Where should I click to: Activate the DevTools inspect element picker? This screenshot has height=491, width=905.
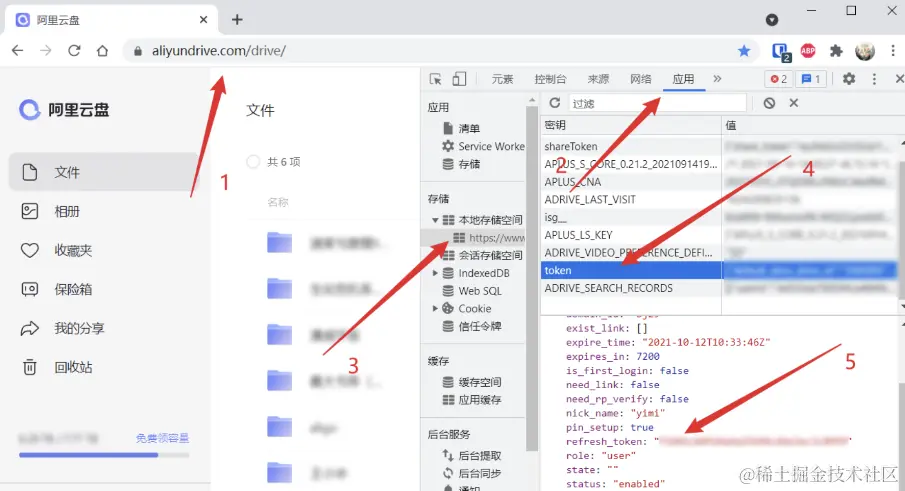436,79
